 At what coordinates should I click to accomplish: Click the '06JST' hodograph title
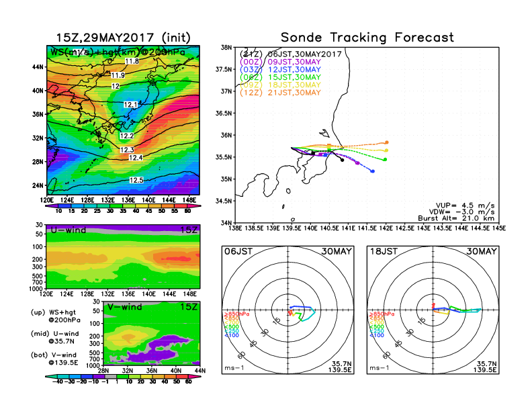[x=238, y=251]
